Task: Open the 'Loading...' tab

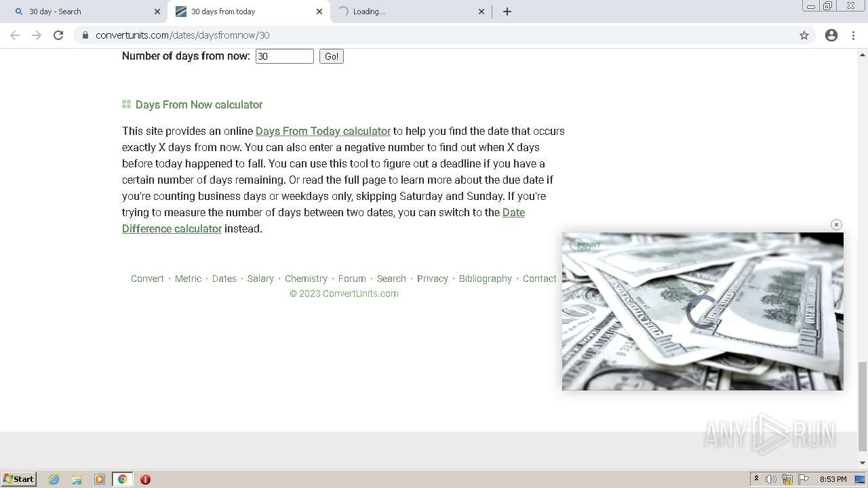Action: [410, 12]
